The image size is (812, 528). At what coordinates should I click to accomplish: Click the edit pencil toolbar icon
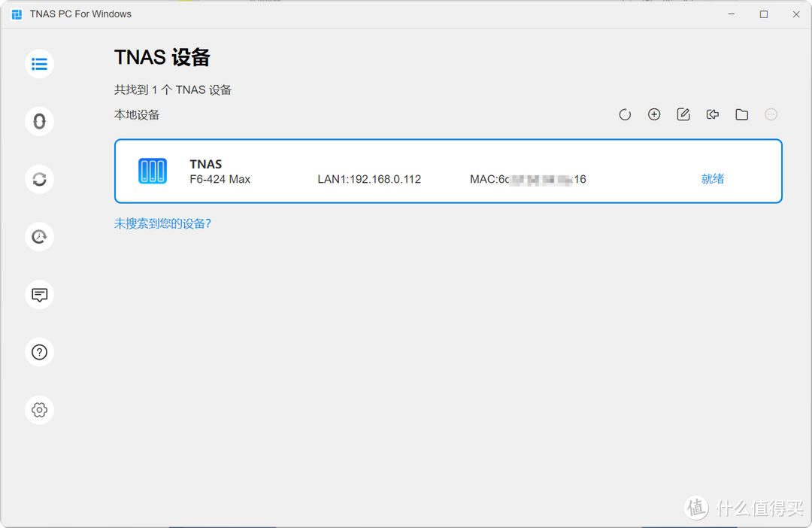(x=683, y=114)
